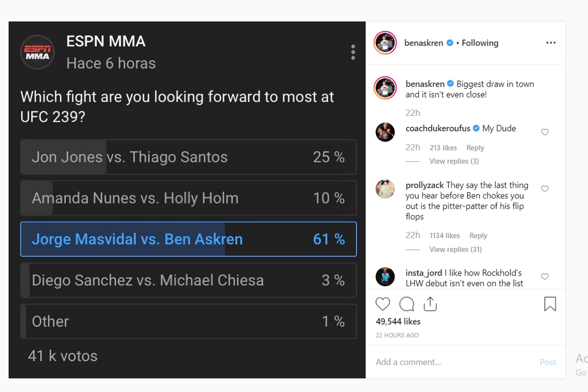Open benaskren's profile picture in the header
Image resolution: width=588 pixels, height=392 pixels.
pyautogui.click(x=385, y=43)
